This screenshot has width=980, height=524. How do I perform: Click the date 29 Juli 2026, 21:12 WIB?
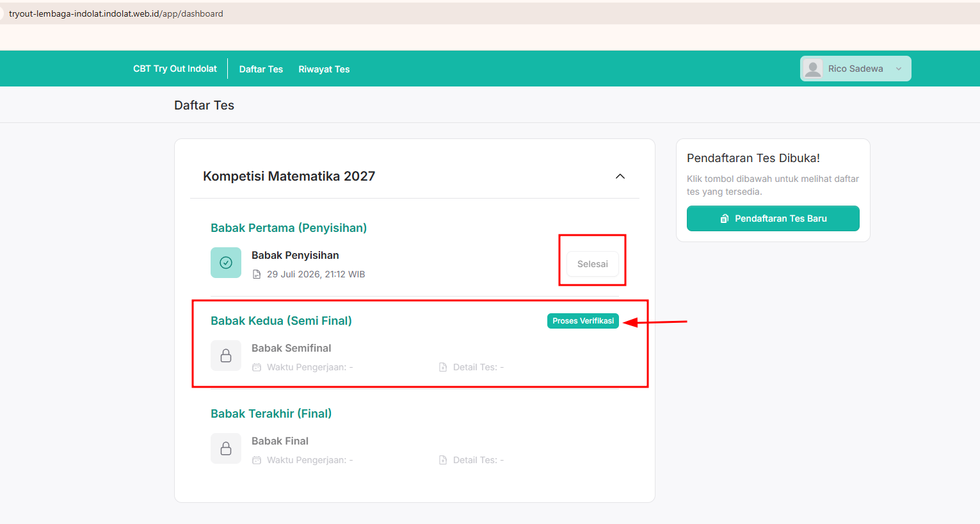pos(316,274)
